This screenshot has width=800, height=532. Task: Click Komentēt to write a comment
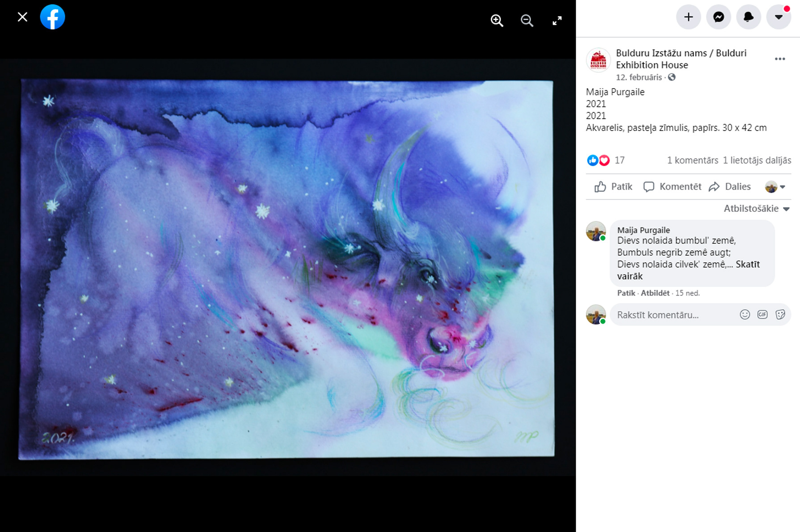point(672,187)
